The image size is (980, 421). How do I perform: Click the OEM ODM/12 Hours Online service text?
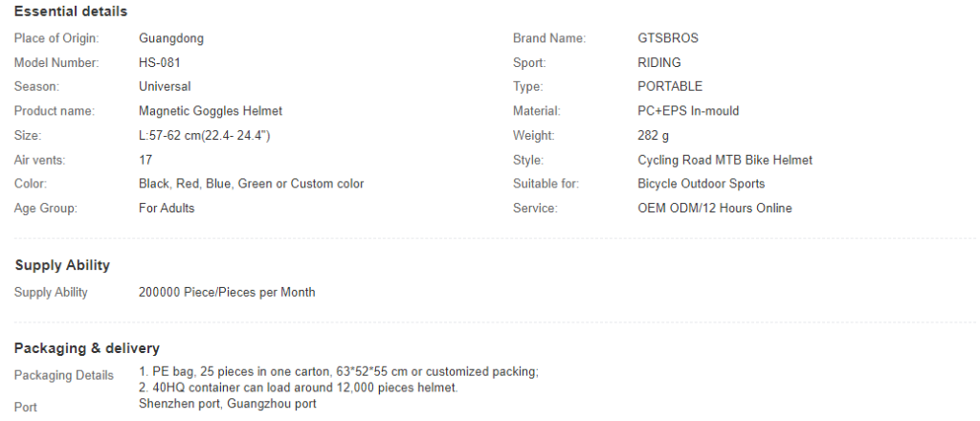[x=714, y=208]
